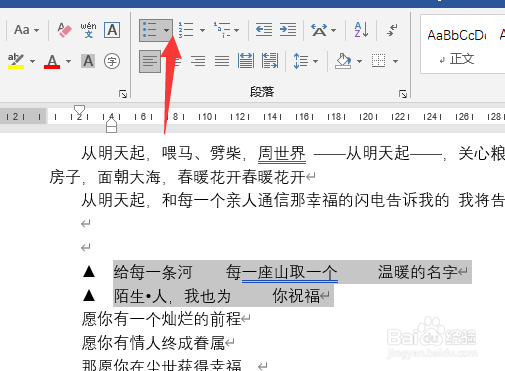Click the text 你祝福
This screenshot has width=505, height=371.
(x=296, y=296)
